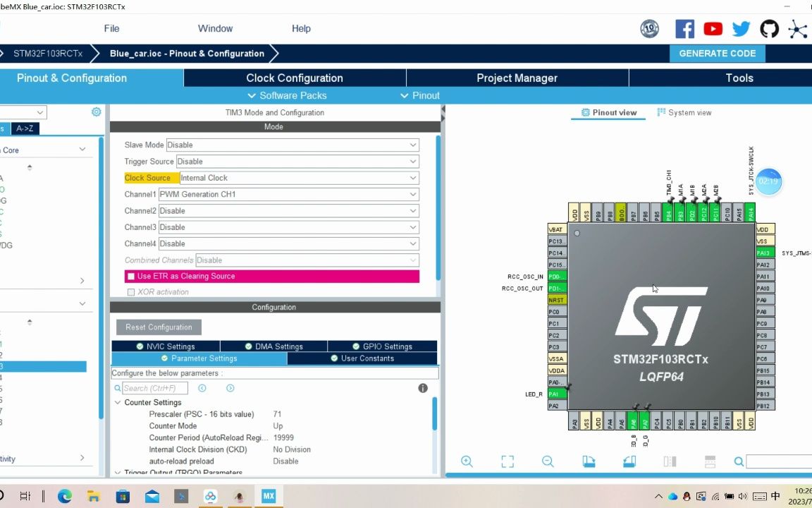Collapse the Counter Settings section
This screenshot has width=812, height=508.
coord(118,402)
